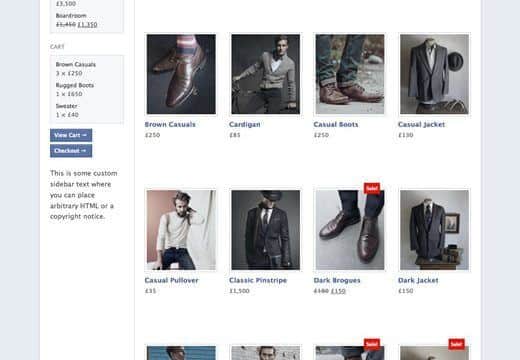
Task: Click the Dark Brogues title link
Action: point(337,280)
